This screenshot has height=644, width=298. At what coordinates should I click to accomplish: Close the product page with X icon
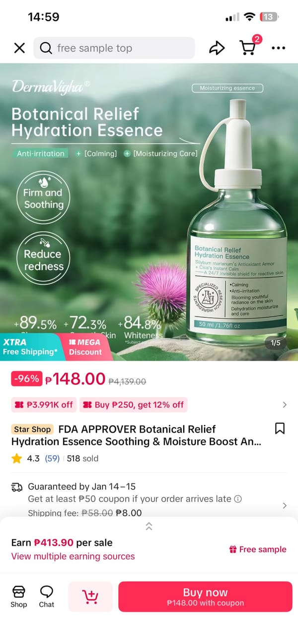(19, 48)
